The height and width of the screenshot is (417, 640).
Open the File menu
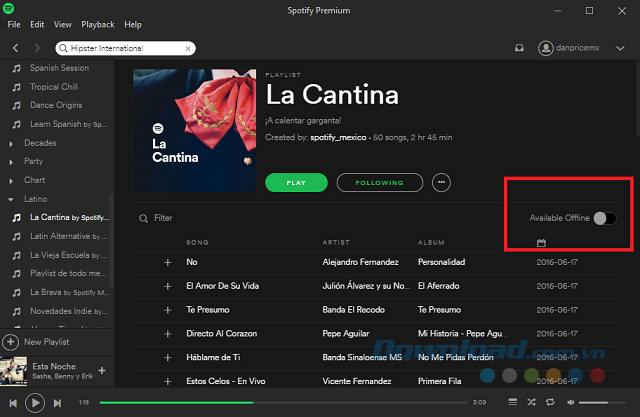pos(14,24)
